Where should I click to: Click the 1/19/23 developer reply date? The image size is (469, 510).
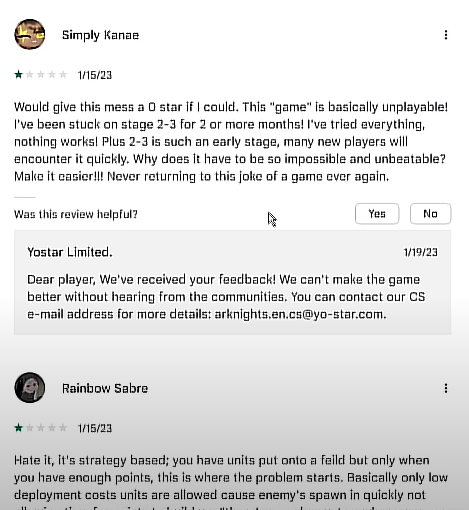point(420,252)
